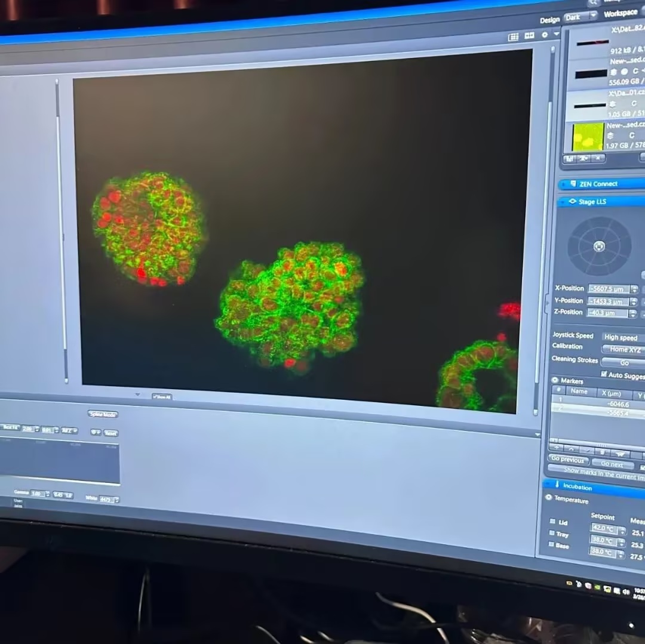Switch to single image view layout icon
This screenshot has width=645, height=644.
(514, 38)
